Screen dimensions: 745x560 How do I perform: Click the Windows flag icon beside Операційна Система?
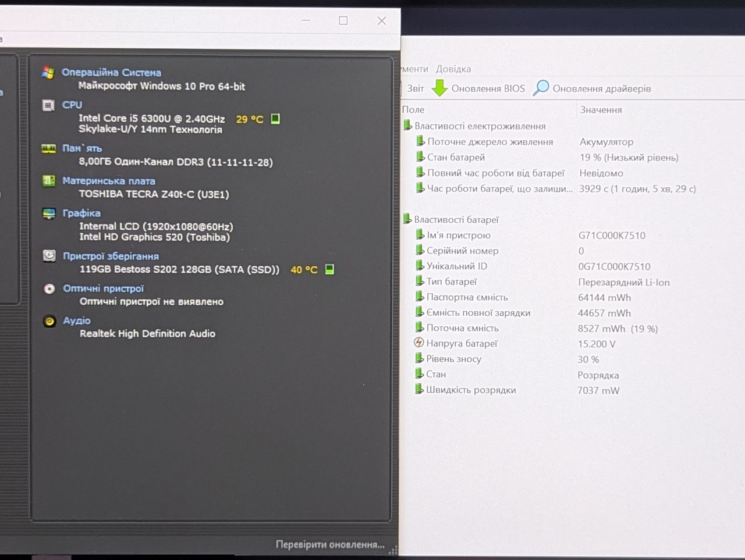pos(48,73)
